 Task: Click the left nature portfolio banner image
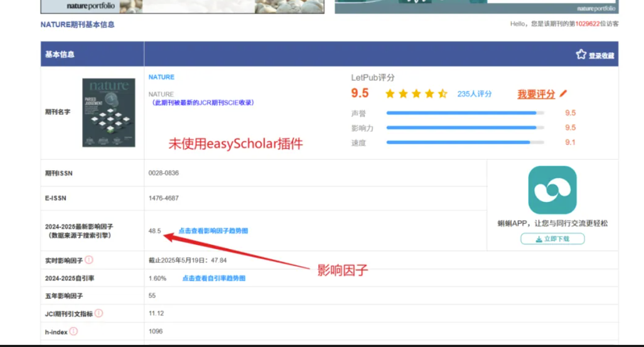tap(182, 6)
